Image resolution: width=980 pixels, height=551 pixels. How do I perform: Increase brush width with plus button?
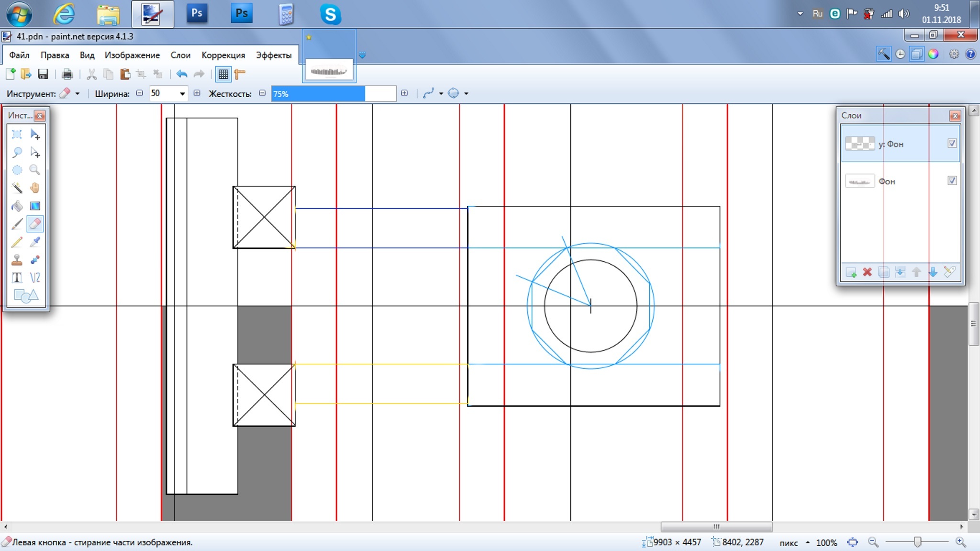click(197, 93)
